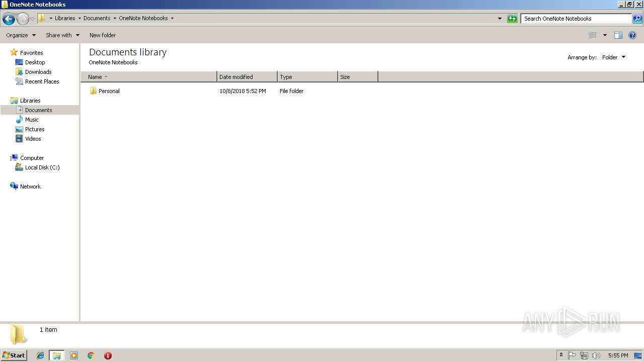Click File folder type text
The image size is (644, 362).
(291, 91)
